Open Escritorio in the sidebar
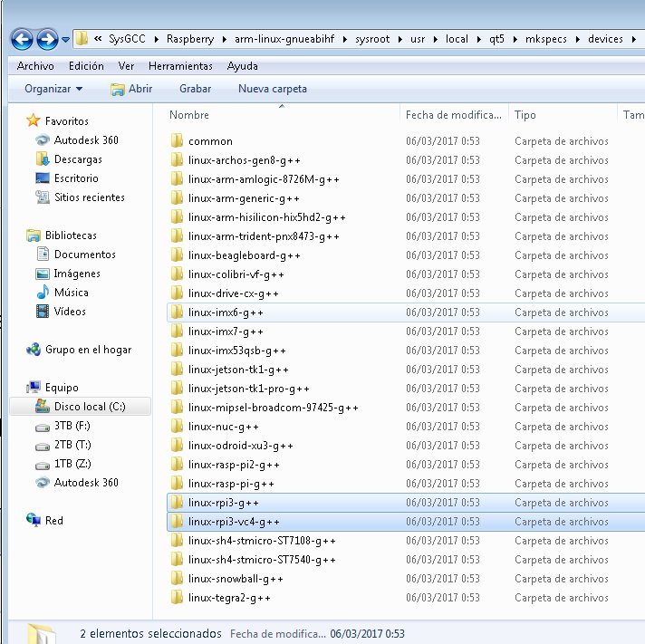This screenshot has width=645, height=644. [76, 178]
